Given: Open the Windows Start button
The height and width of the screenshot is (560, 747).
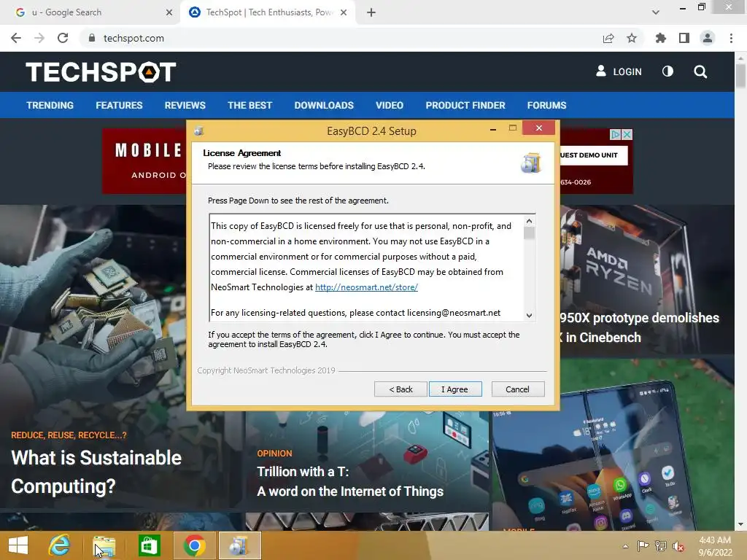Looking at the screenshot, I should point(18,545).
